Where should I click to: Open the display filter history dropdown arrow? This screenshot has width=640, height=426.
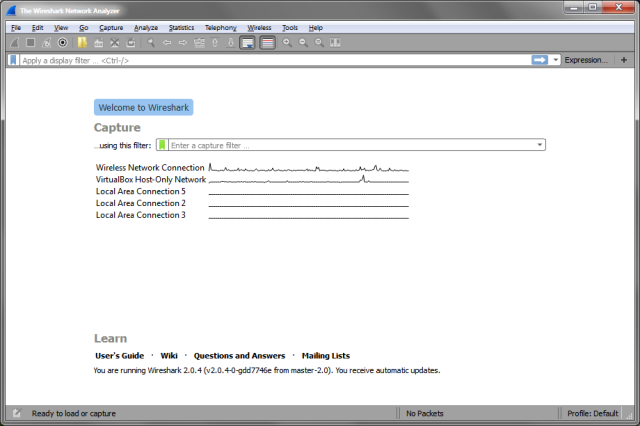tap(555, 60)
